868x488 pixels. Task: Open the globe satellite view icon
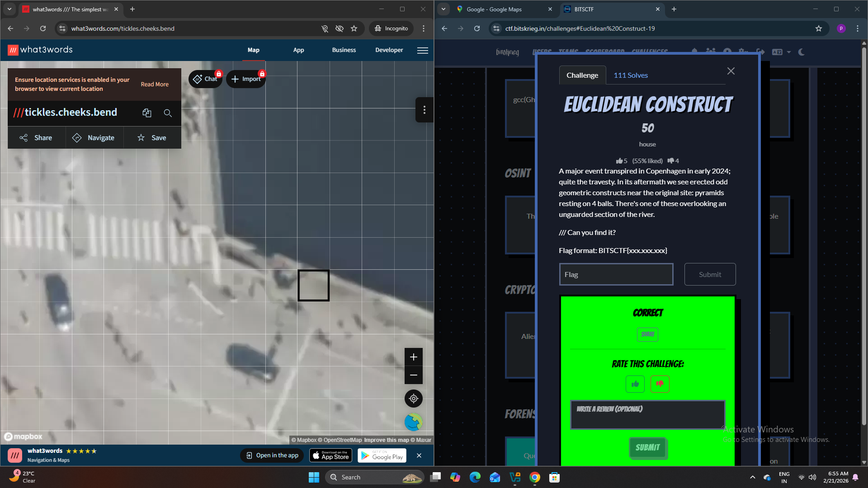413,422
